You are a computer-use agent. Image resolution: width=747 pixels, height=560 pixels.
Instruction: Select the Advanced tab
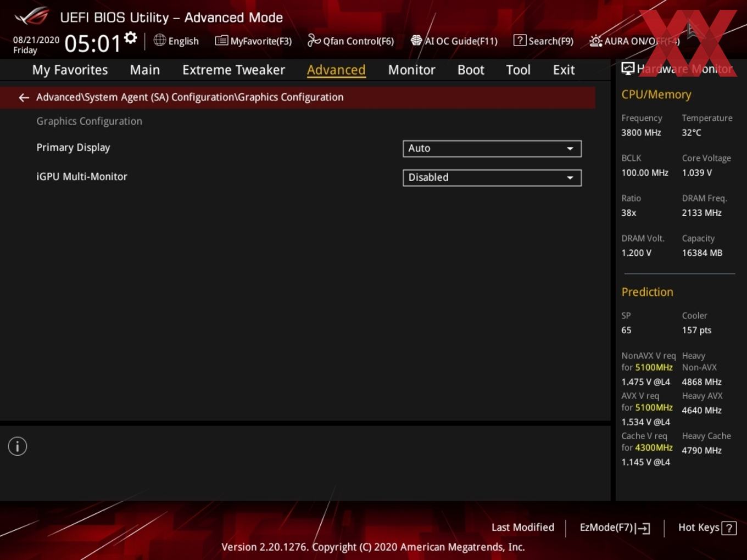(x=336, y=70)
